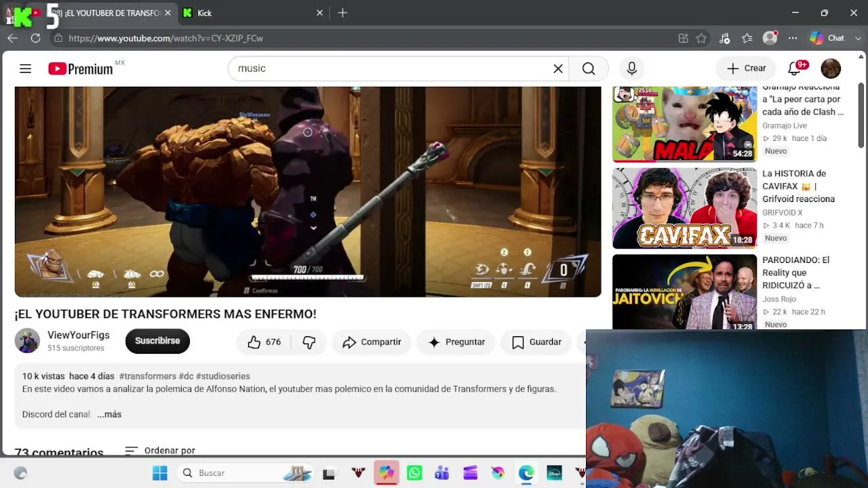This screenshot has width=868, height=488.
Task: Go to YouTube Premium home logo
Action: point(81,68)
